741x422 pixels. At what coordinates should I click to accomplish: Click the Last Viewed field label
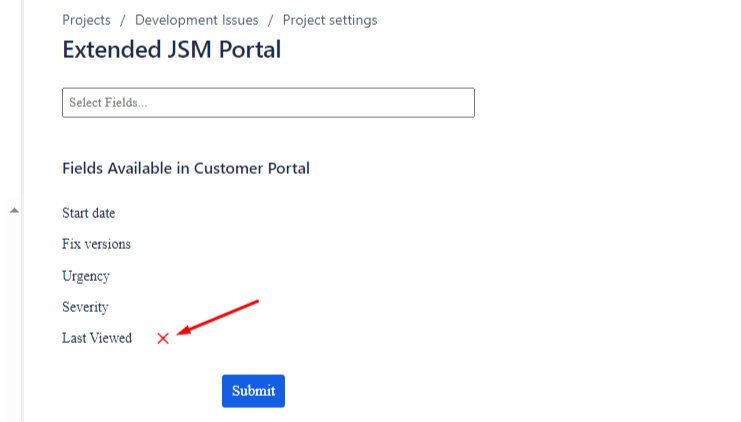coord(97,339)
